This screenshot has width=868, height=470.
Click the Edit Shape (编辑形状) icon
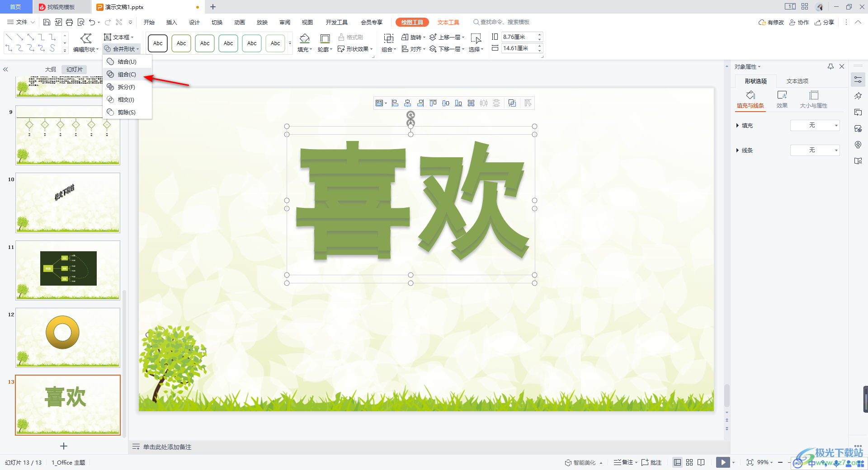(x=86, y=38)
